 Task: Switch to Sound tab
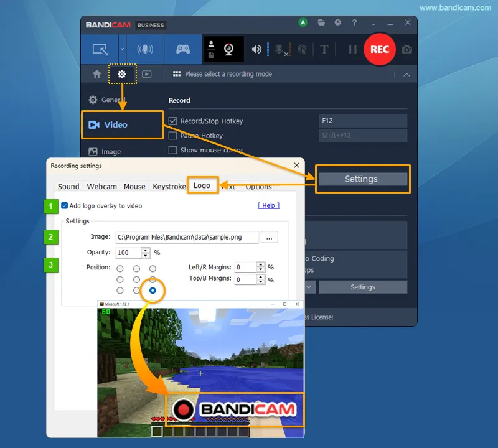click(68, 187)
